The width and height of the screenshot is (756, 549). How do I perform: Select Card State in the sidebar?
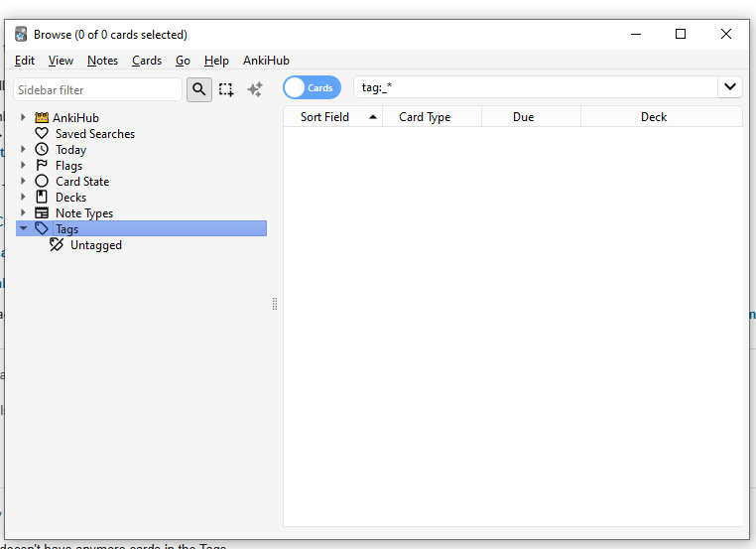click(82, 182)
